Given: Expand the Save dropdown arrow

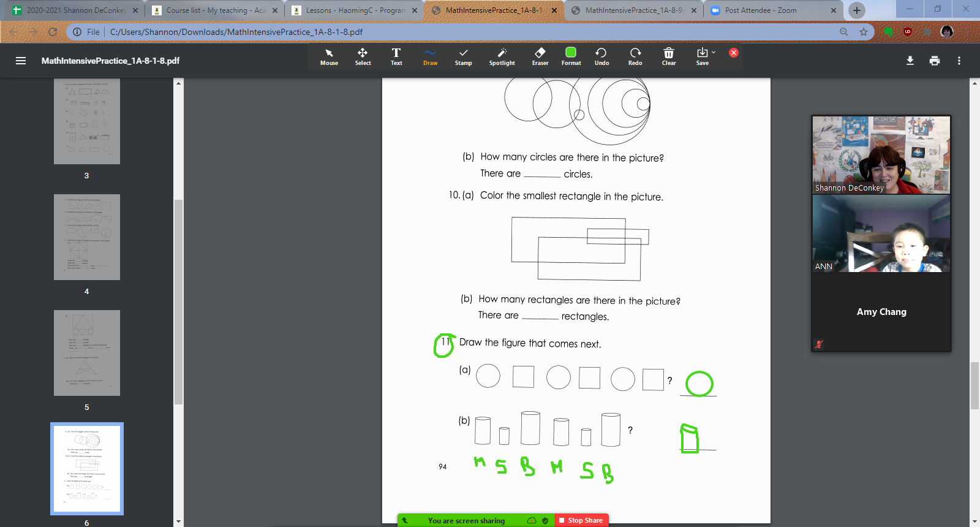Looking at the screenshot, I should pos(714,53).
